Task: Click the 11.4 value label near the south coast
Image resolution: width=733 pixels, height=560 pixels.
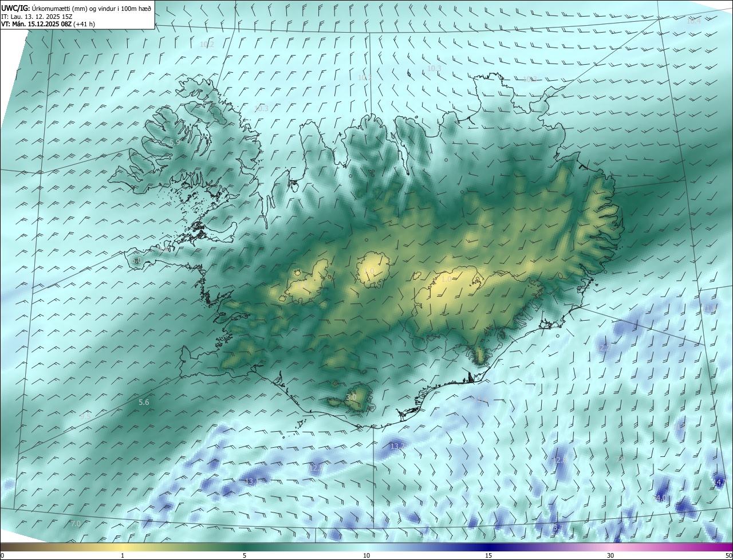Action: 482,399
